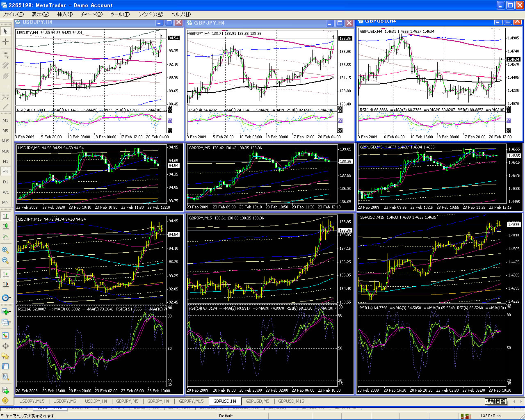The image size is (525, 420).
Task: Click the zoom out magnifier icon
Action: [5, 260]
